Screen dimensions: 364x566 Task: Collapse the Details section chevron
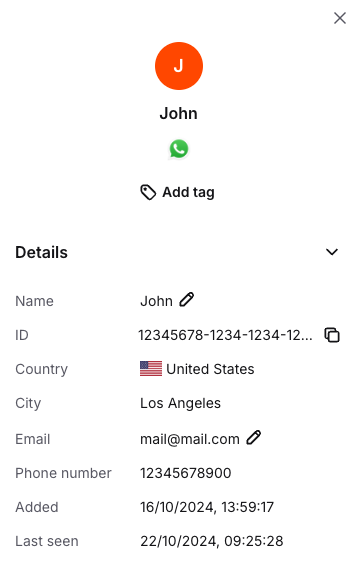click(332, 252)
